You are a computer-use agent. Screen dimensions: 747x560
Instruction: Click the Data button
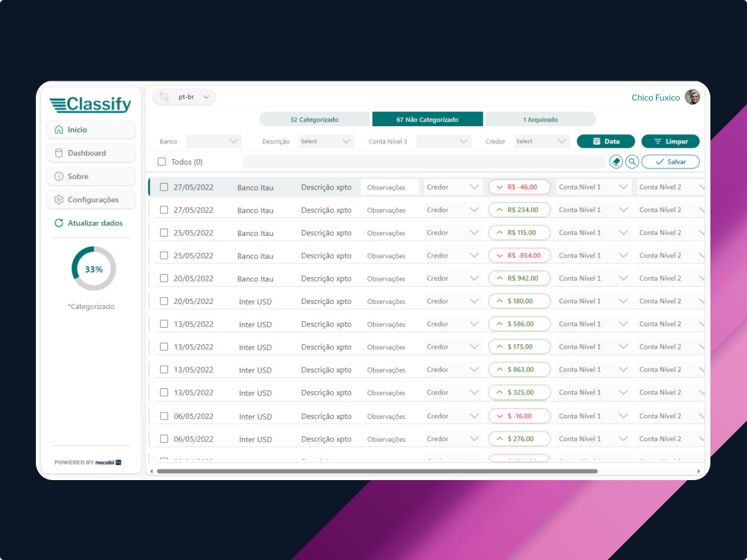(x=606, y=141)
